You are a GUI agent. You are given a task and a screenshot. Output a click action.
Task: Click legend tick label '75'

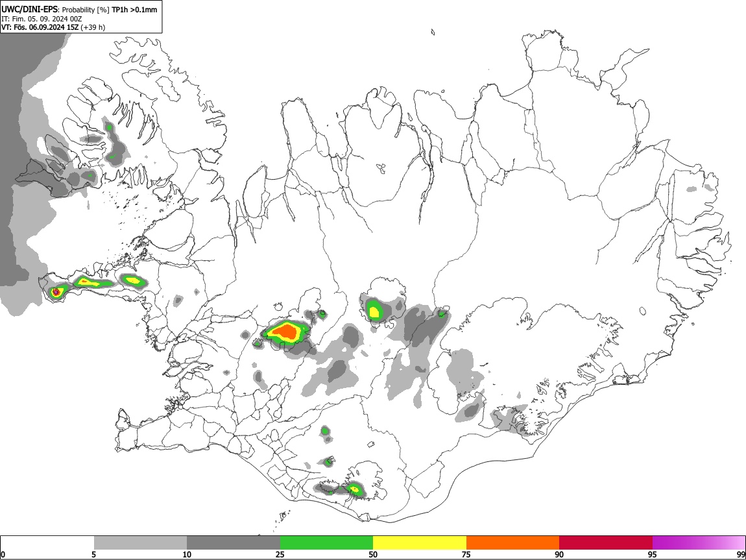click(466, 554)
